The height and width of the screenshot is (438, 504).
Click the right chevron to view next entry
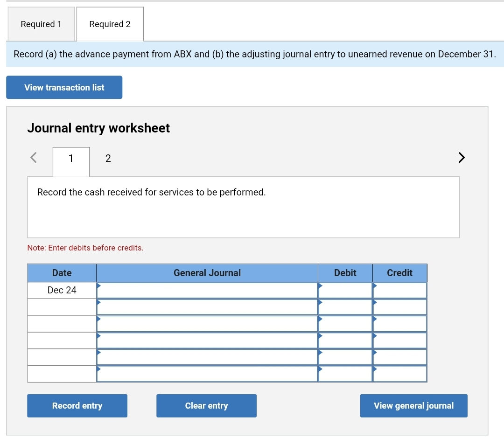(x=461, y=158)
